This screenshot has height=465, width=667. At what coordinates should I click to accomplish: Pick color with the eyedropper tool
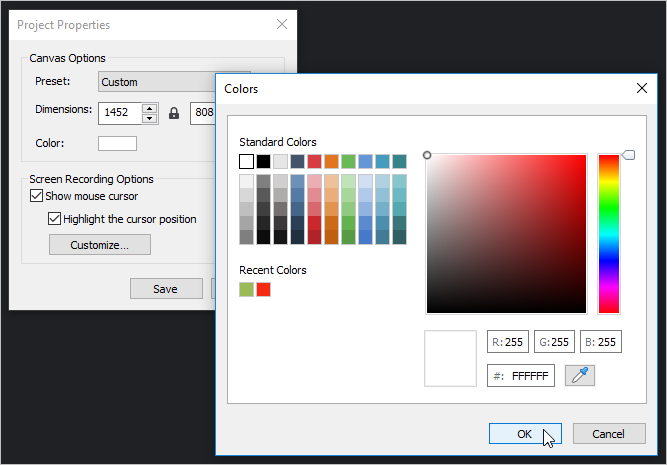(x=579, y=375)
